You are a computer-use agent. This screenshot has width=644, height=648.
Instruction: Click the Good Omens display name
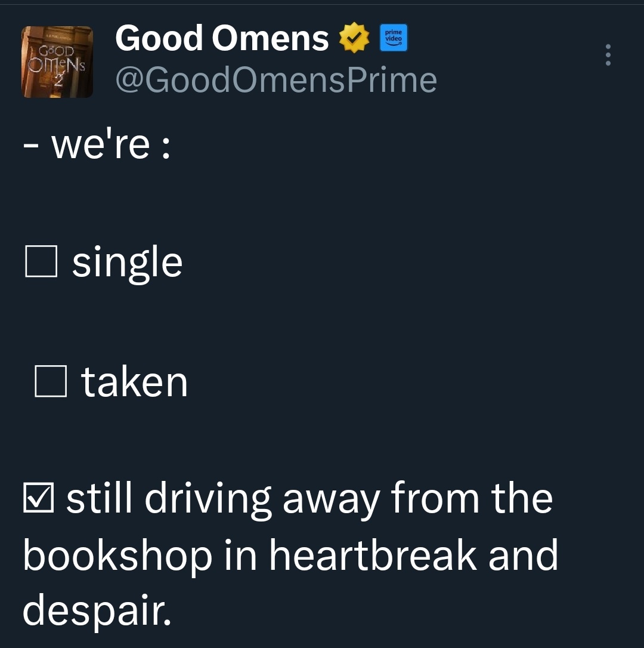point(222,38)
